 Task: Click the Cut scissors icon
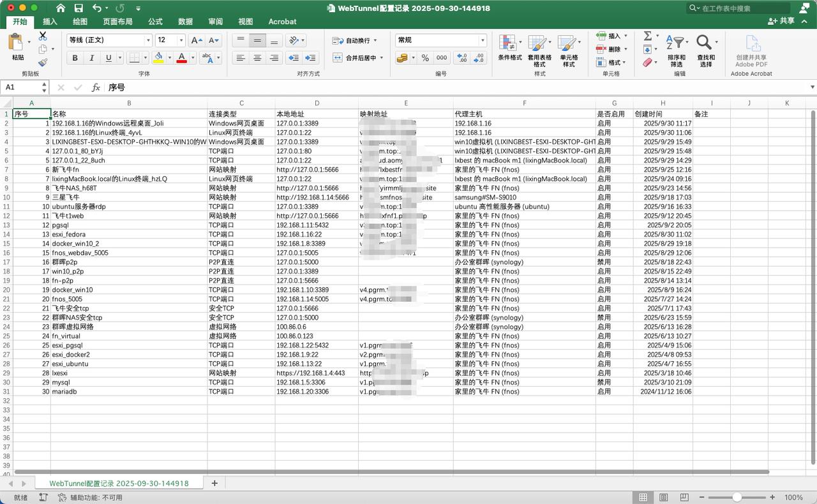click(x=43, y=36)
